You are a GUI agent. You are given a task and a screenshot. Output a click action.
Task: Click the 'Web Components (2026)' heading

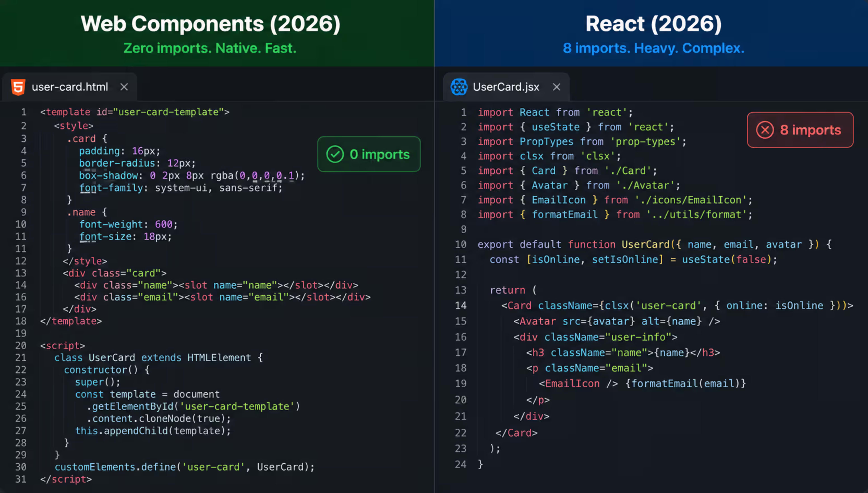[210, 24]
